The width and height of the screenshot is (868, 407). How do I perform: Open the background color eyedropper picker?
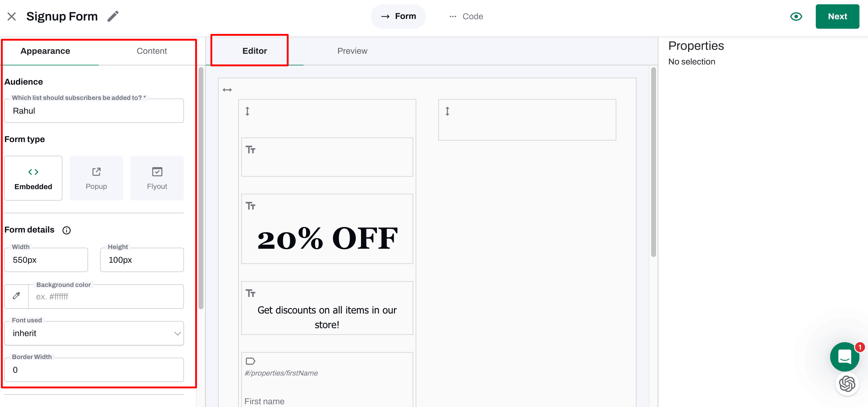tap(16, 296)
